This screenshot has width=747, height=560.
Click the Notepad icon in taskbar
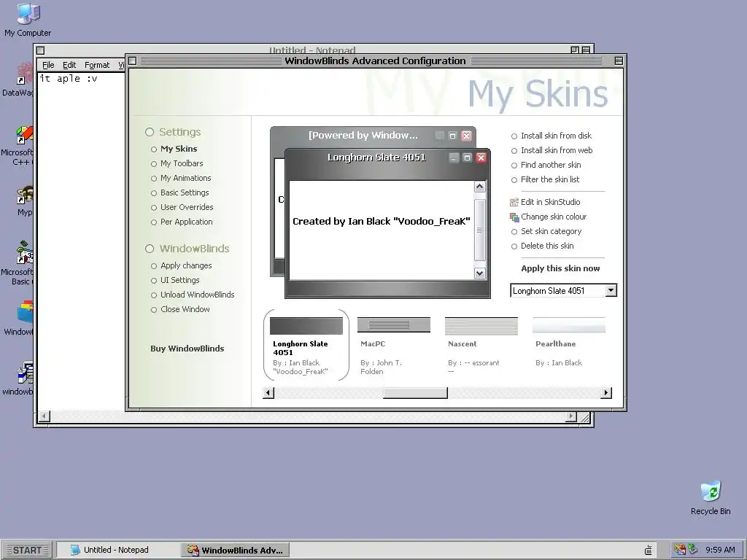point(75,550)
